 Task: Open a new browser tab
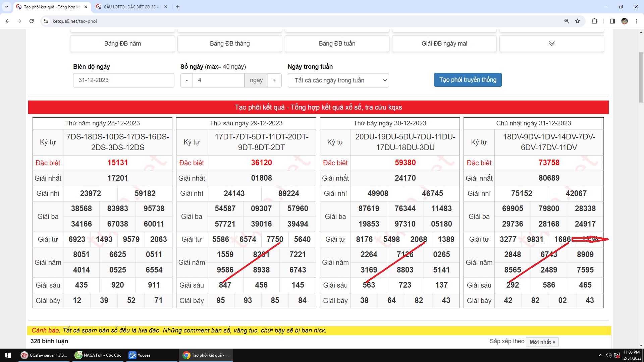(178, 7)
